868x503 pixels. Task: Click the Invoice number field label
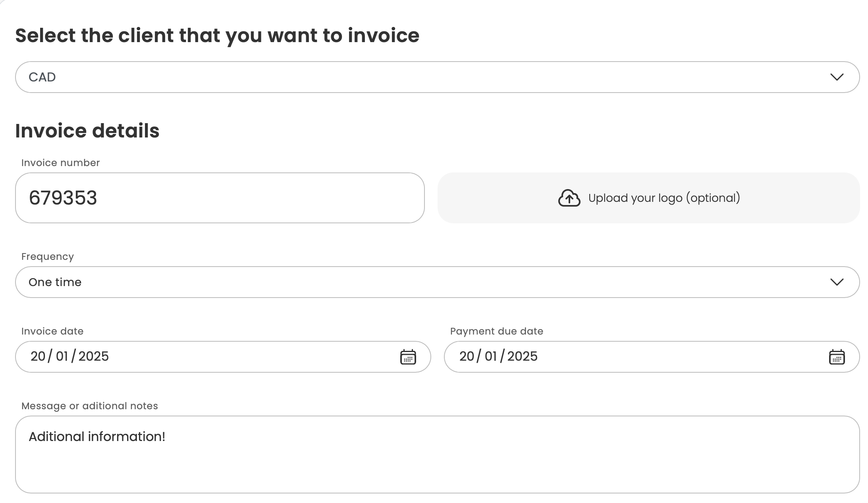[x=60, y=163]
